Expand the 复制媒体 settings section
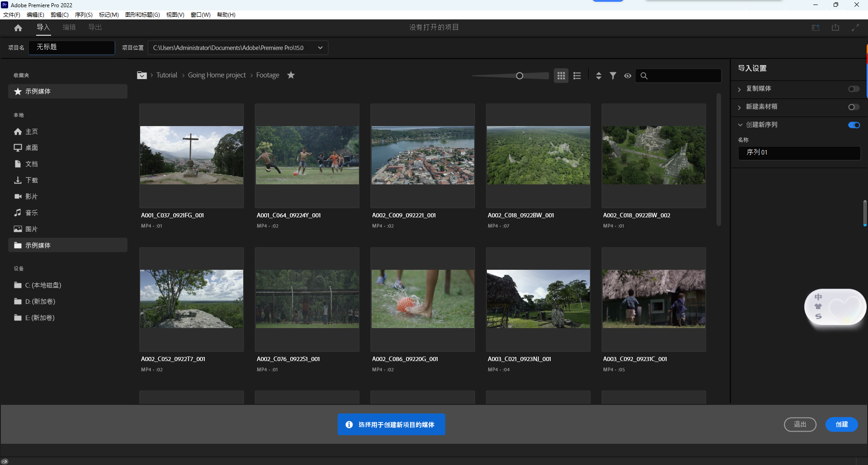 point(740,89)
